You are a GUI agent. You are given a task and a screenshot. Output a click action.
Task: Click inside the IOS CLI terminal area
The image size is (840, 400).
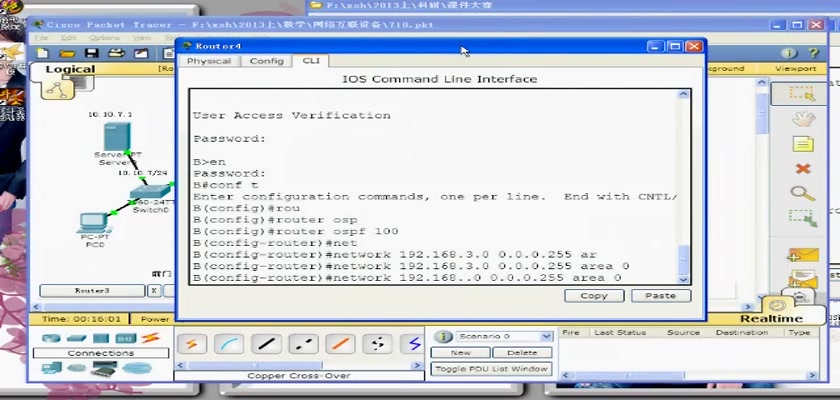434,186
